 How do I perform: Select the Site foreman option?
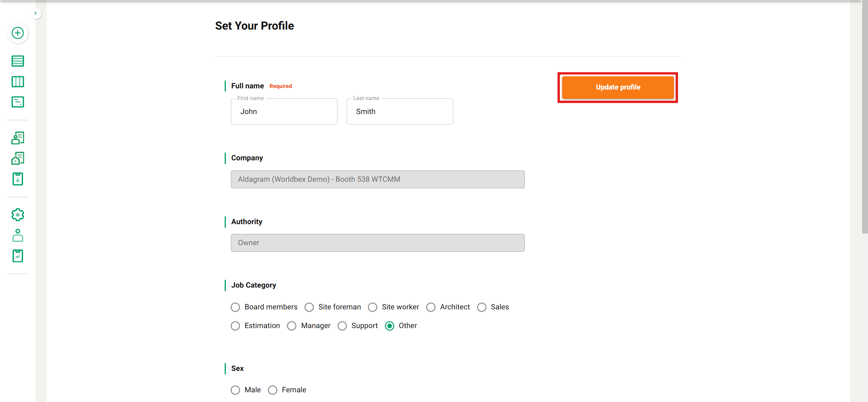tap(309, 307)
